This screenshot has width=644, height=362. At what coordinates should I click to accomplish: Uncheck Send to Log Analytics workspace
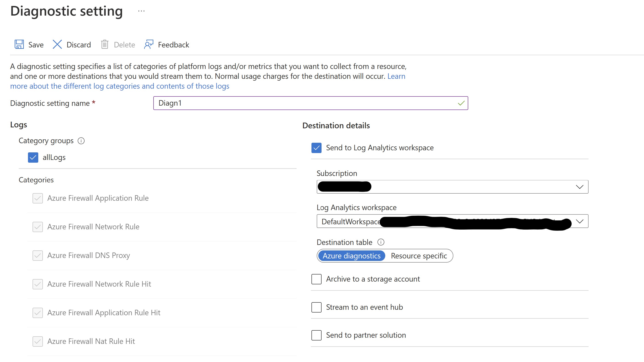[x=316, y=148]
